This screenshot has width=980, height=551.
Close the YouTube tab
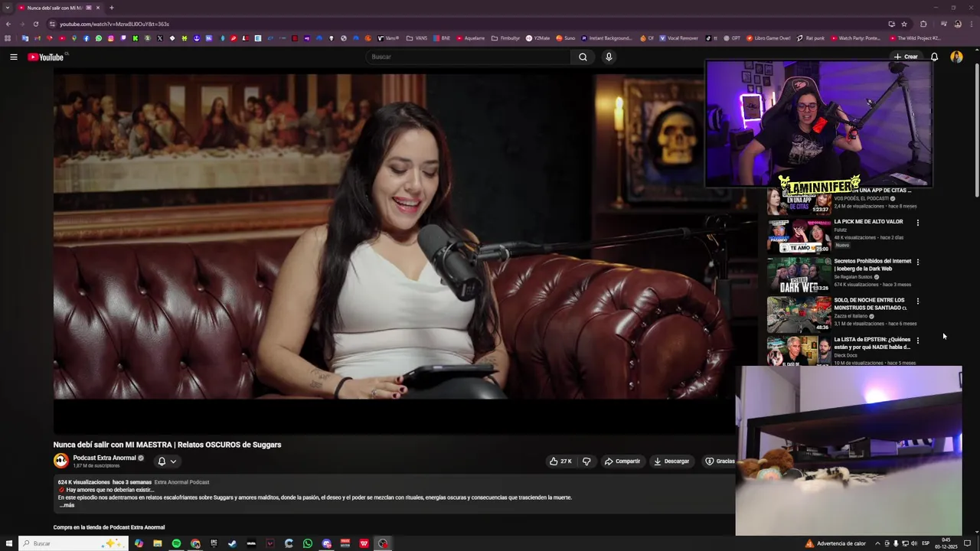[x=98, y=8]
